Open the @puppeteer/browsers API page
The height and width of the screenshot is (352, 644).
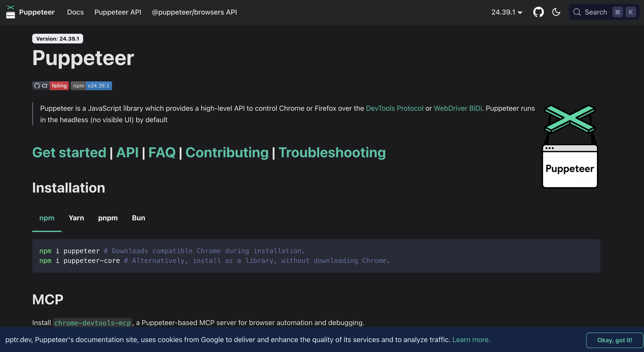(x=194, y=12)
